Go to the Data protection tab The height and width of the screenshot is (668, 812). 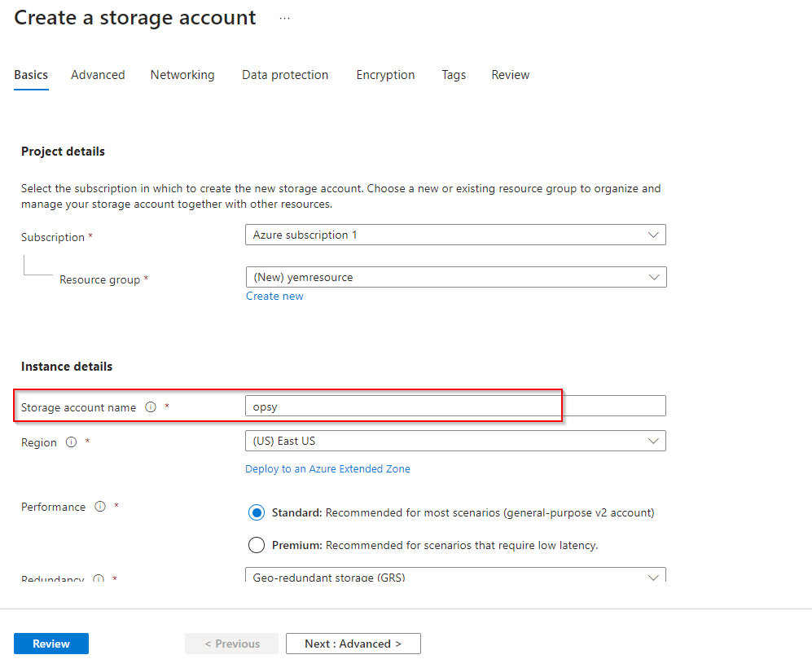coord(285,75)
